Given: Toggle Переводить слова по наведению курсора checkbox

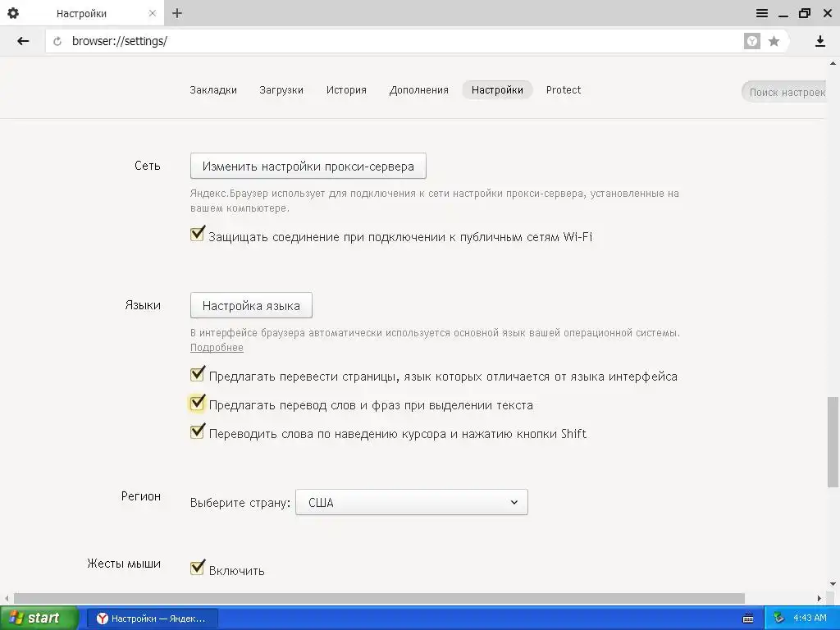Looking at the screenshot, I should coord(197,431).
